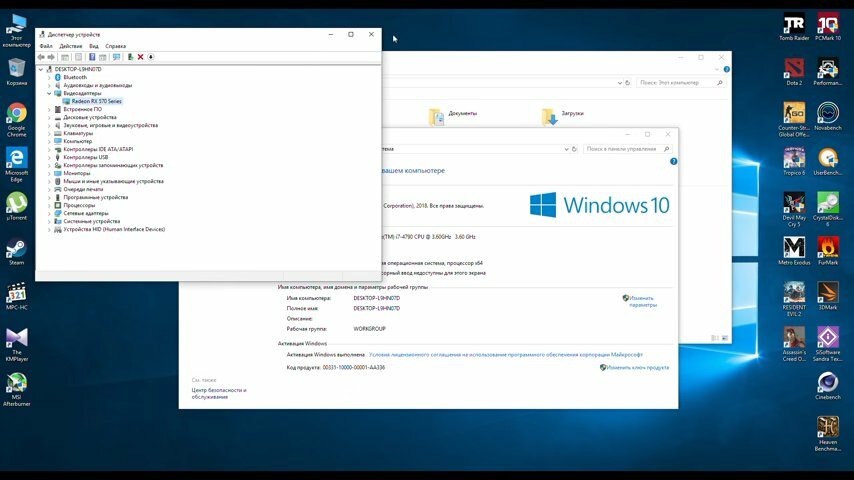Image resolution: width=854 pixels, height=480 pixels.
Task: Select the MSI Afterburner desktop icon
Action: pyautogui.click(x=16, y=389)
